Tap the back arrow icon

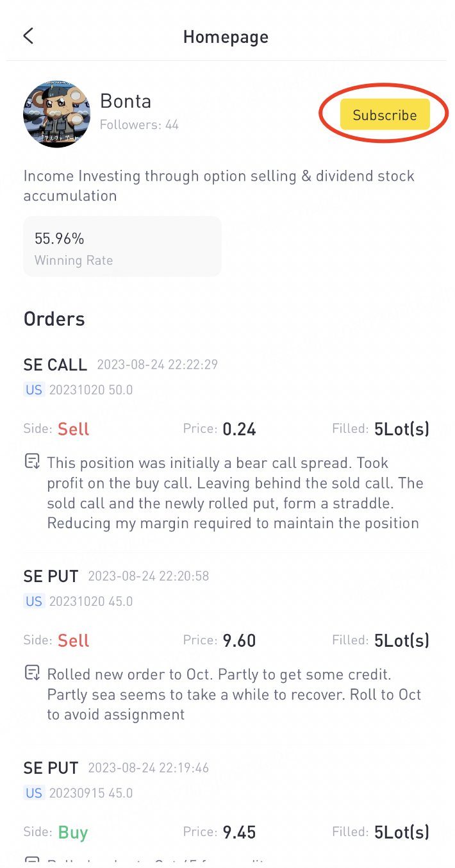(28, 36)
